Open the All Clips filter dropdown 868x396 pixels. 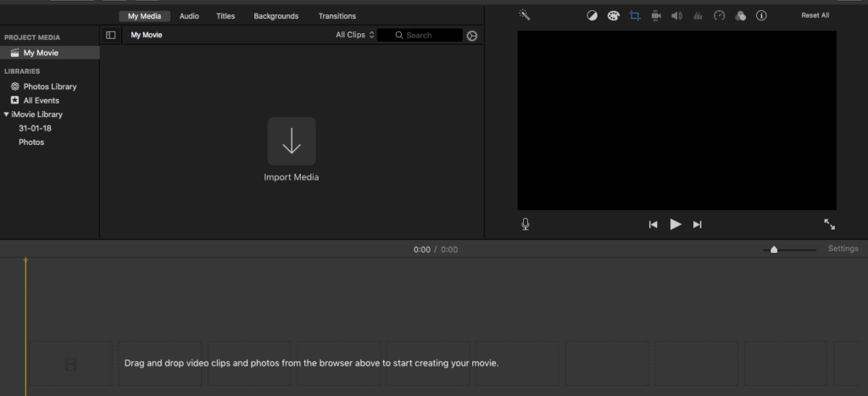point(354,36)
